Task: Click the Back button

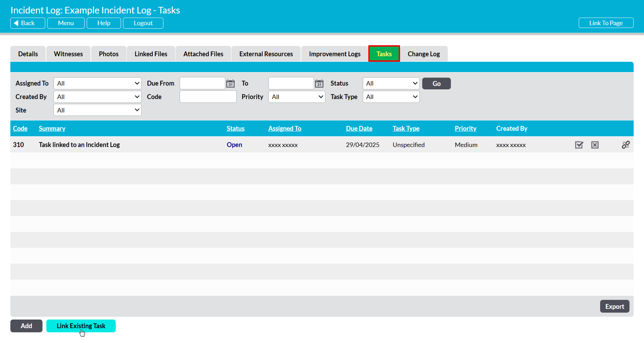Action: 28,23
